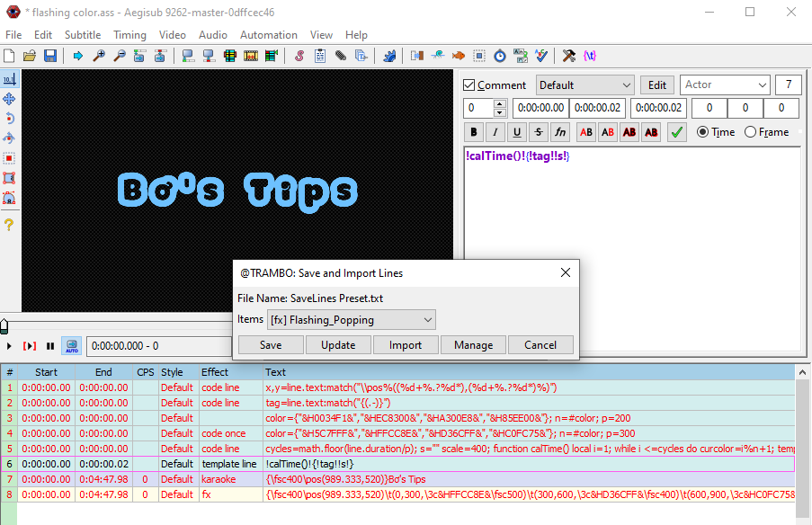The height and width of the screenshot is (525, 812).
Task: Open the Default style dropdown
Action: click(584, 85)
